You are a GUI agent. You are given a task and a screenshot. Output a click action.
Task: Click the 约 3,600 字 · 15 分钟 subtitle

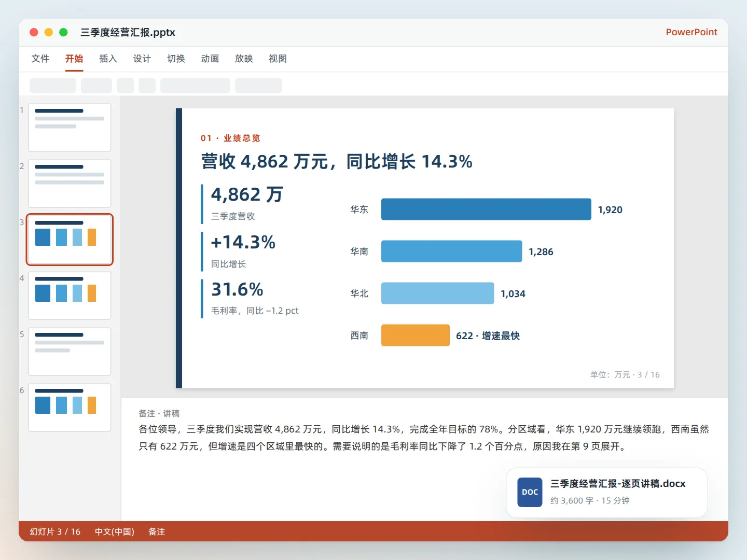point(590,500)
